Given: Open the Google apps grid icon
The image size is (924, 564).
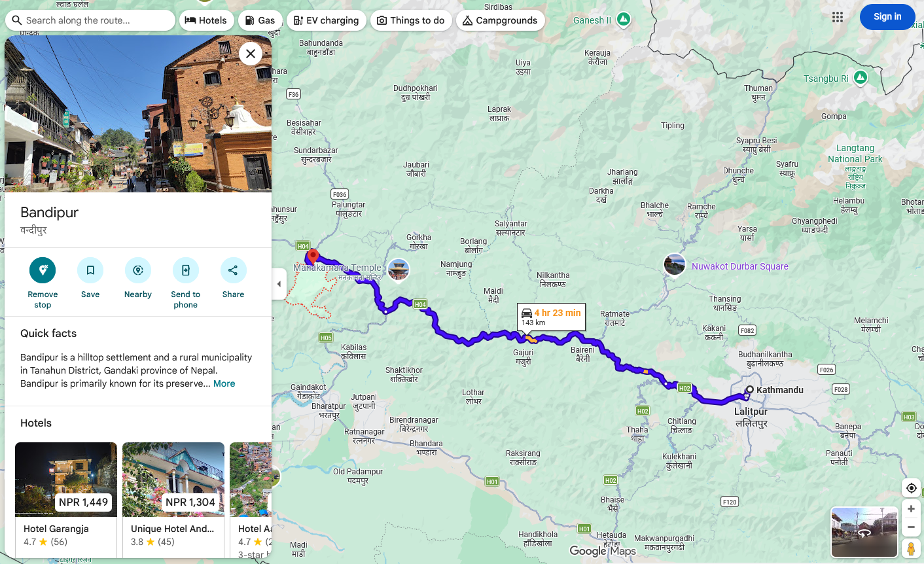Looking at the screenshot, I should click(838, 17).
